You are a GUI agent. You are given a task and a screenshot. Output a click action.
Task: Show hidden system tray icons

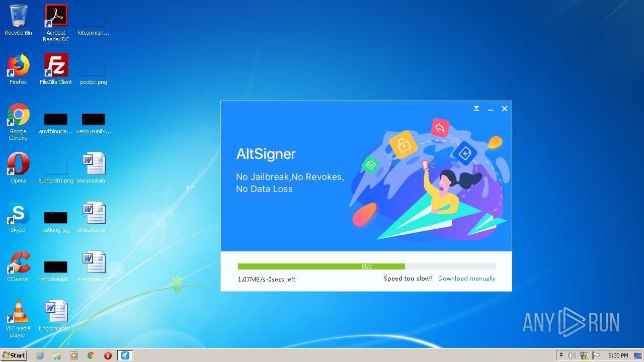[x=561, y=355]
